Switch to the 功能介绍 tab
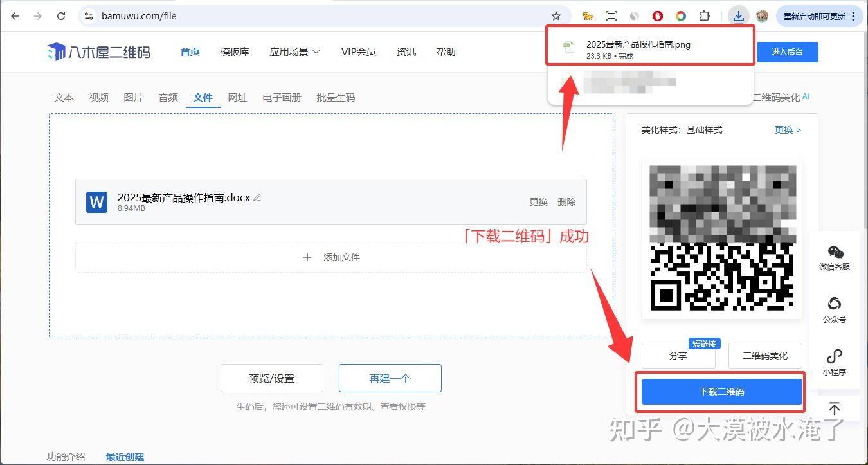This screenshot has height=465, width=868. 66,457
